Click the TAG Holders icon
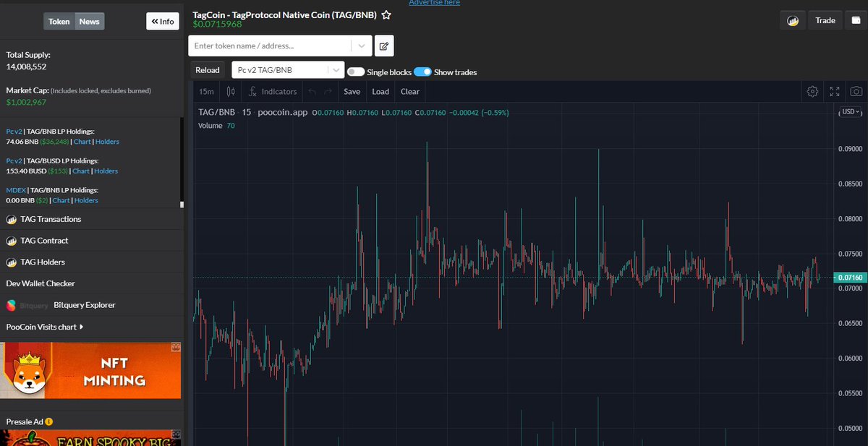The width and height of the screenshot is (868, 446). point(12,262)
